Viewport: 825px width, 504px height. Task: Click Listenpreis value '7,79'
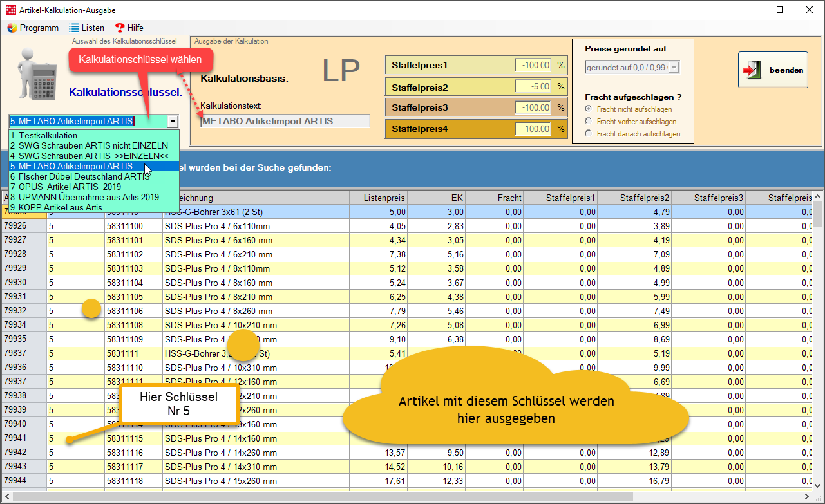pos(379,311)
